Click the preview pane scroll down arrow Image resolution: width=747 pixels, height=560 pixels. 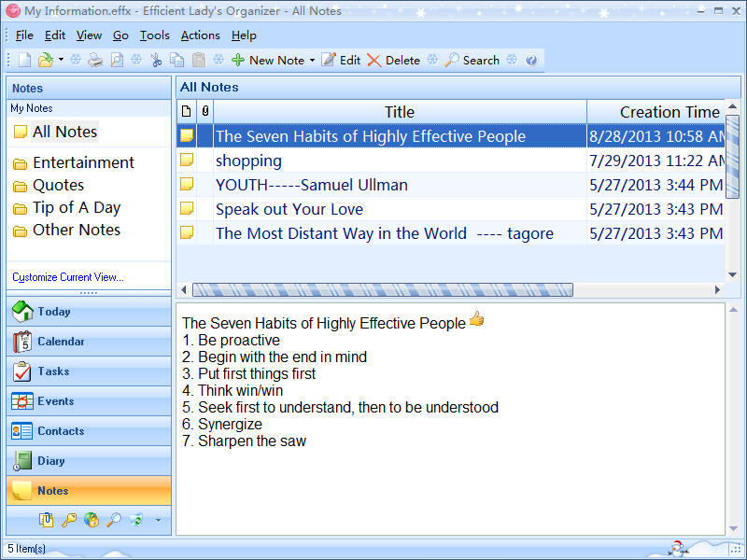pos(733,528)
